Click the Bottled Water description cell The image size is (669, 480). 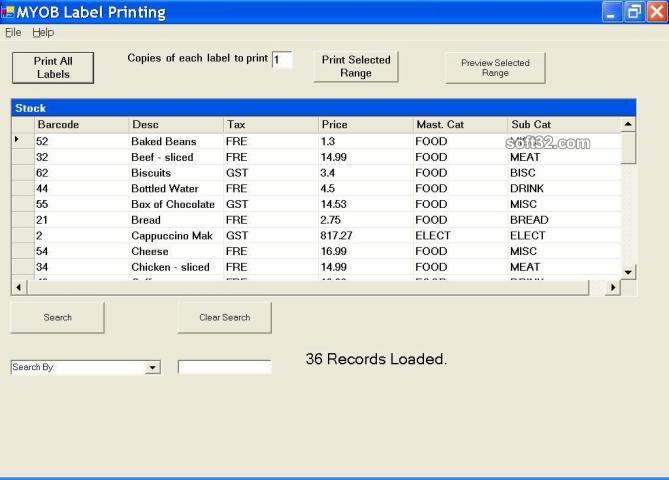tap(176, 188)
